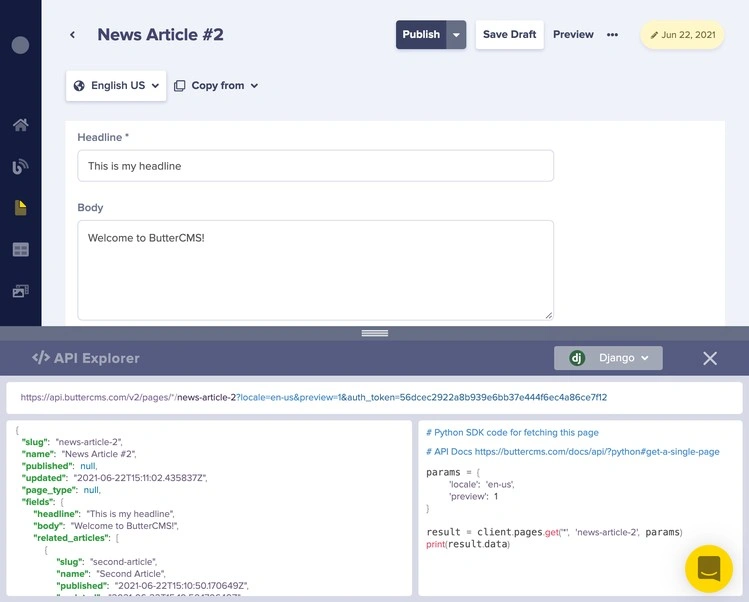Open the English US locale dropdown
Screen dimensions: 749x602
116,86
